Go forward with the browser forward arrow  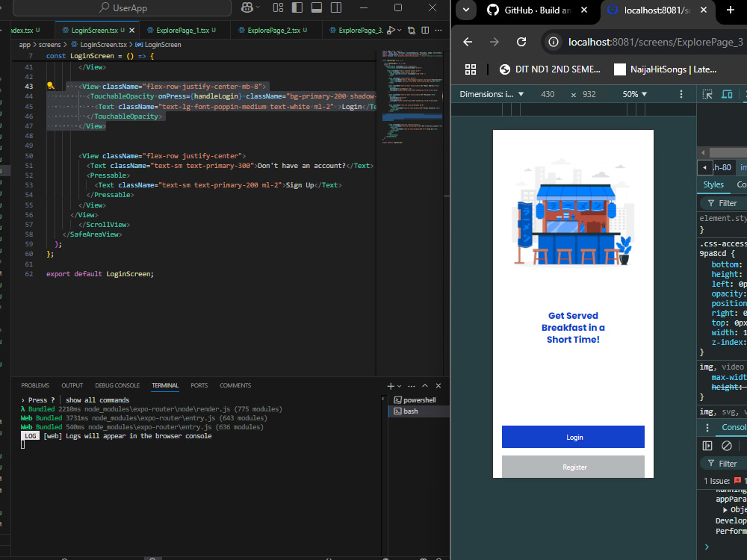tap(495, 42)
